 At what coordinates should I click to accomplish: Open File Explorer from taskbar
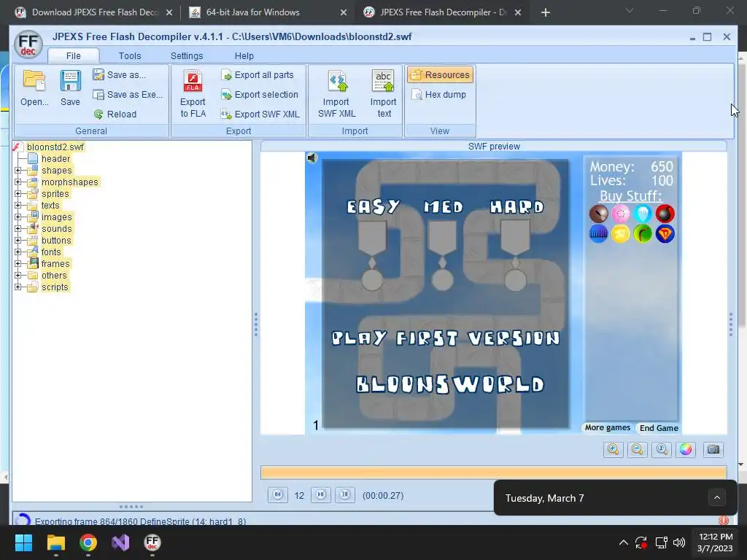pos(55,542)
